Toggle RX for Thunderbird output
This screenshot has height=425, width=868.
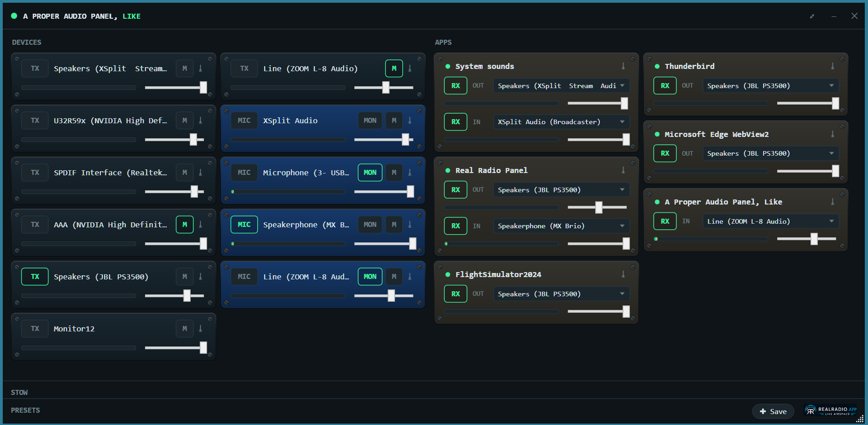click(x=665, y=86)
